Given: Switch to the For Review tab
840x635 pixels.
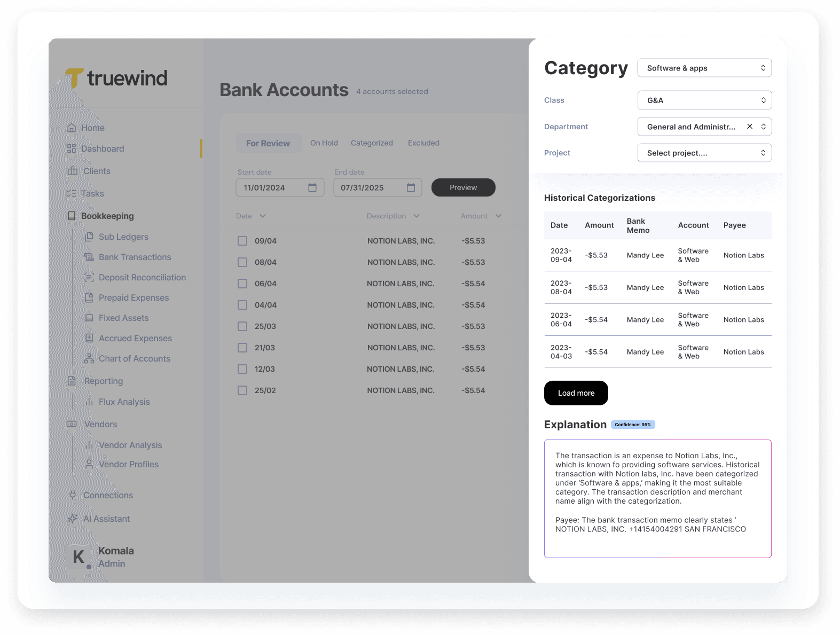Looking at the screenshot, I should pos(268,143).
